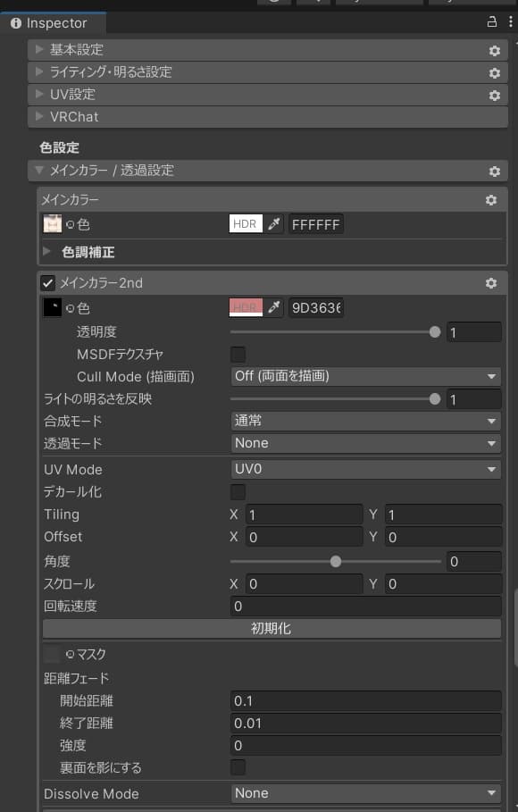518x812 pixels.
Task: Expand the VRChat section
Action: pyautogui.click(x=39, y=116)
